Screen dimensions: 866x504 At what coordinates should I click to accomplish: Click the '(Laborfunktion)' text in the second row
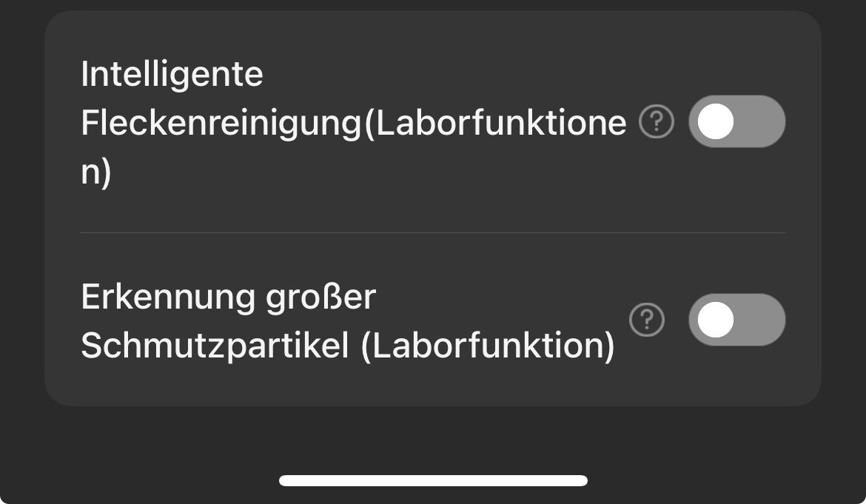488,346
